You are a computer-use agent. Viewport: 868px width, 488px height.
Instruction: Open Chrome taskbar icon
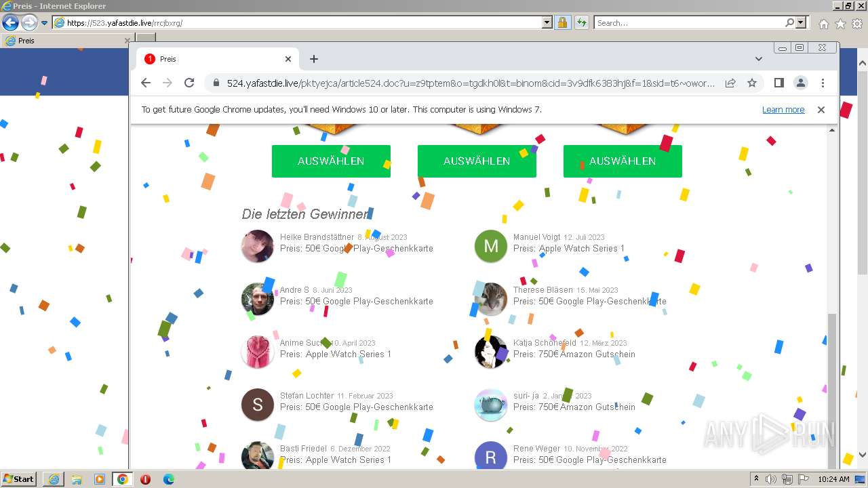pos(122,479)
